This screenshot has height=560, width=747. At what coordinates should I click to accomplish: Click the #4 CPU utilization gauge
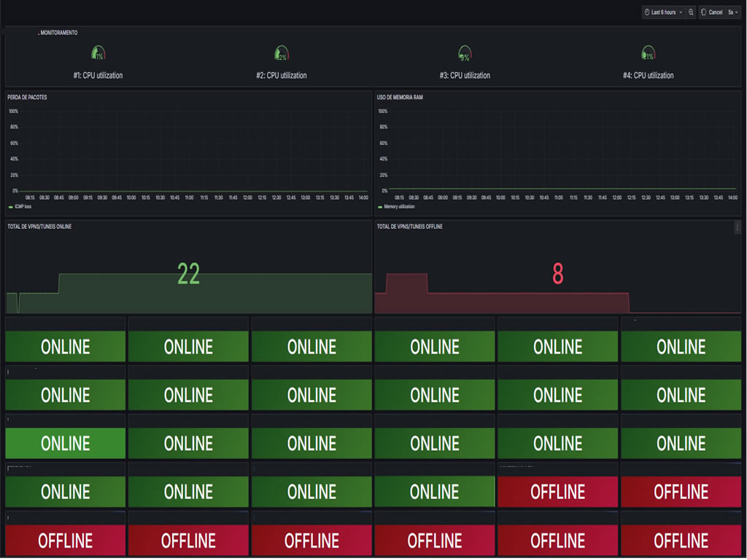point(648,54)
